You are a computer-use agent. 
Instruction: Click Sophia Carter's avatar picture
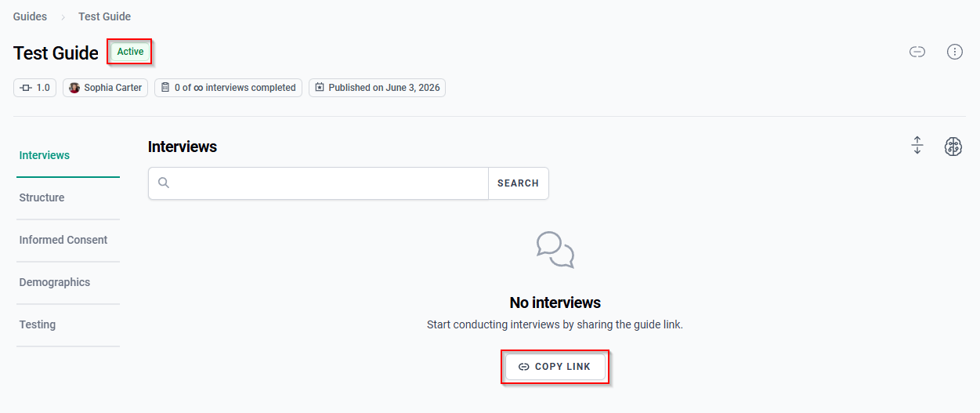tap(74, 88)
